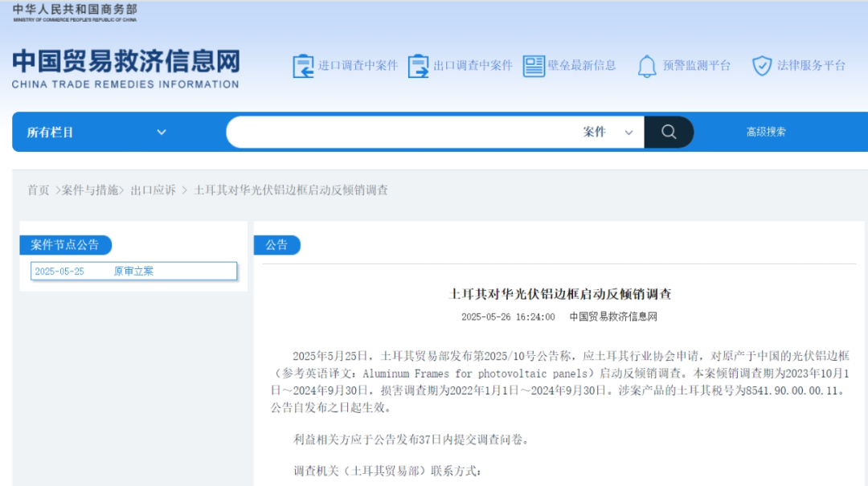Go to 出口应诉 breadcrumb
The width and height of the screenshot is (868, 486).
click(x=154, y=190)
